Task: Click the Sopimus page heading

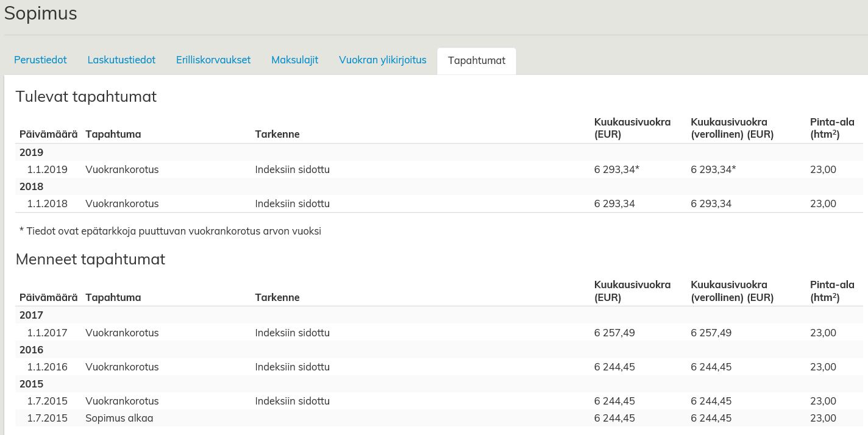Action: (x=41, y=13)
